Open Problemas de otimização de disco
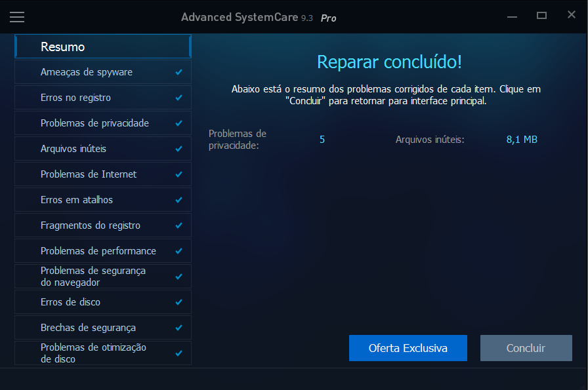Image resolution: width=588 pixels, height=390 pixels. click(x=103, y=353)
